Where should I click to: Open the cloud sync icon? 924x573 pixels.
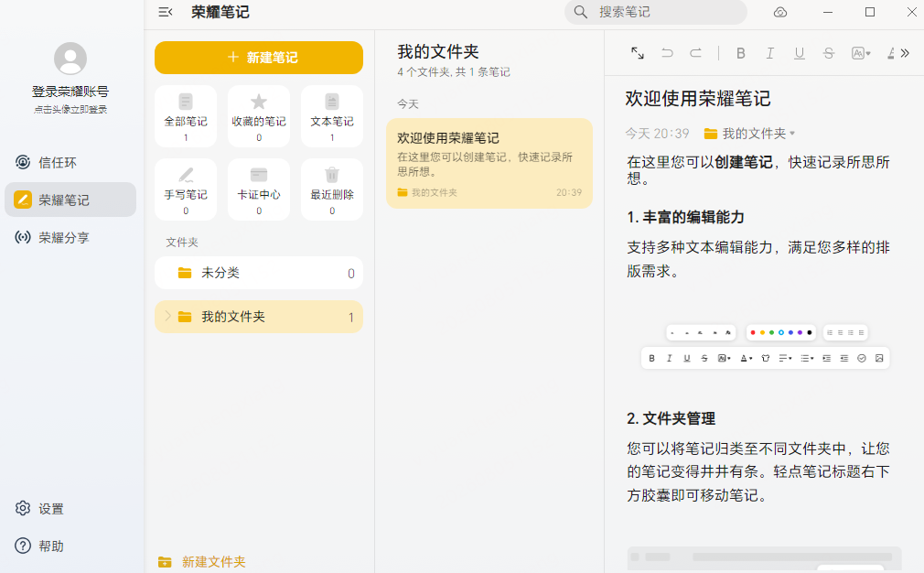click(780, 13)
